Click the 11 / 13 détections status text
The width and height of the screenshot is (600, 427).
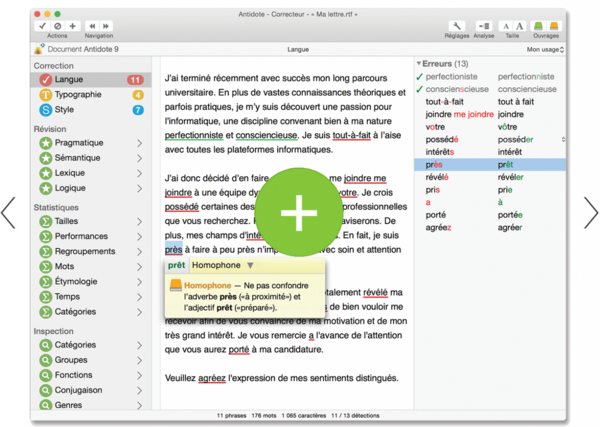pos(355,416)
